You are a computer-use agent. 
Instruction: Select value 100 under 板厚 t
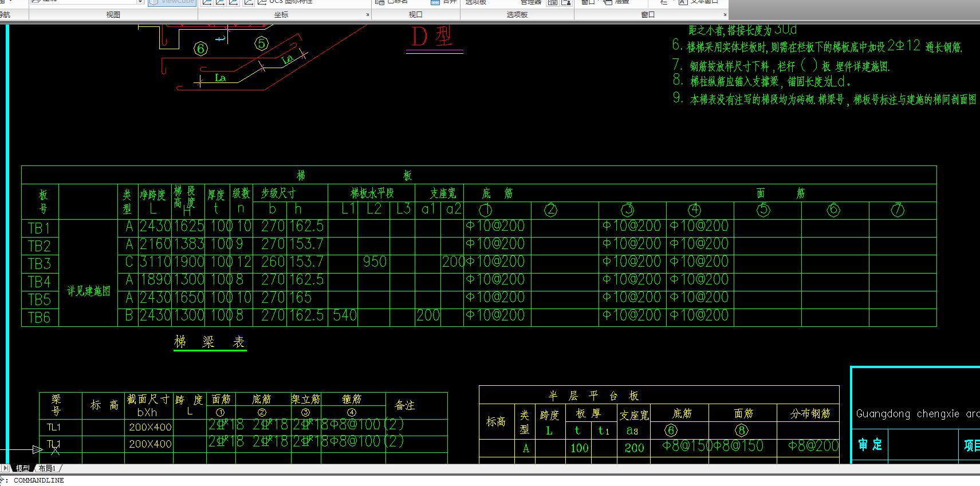pyautogui.click(x=580, y=448)
